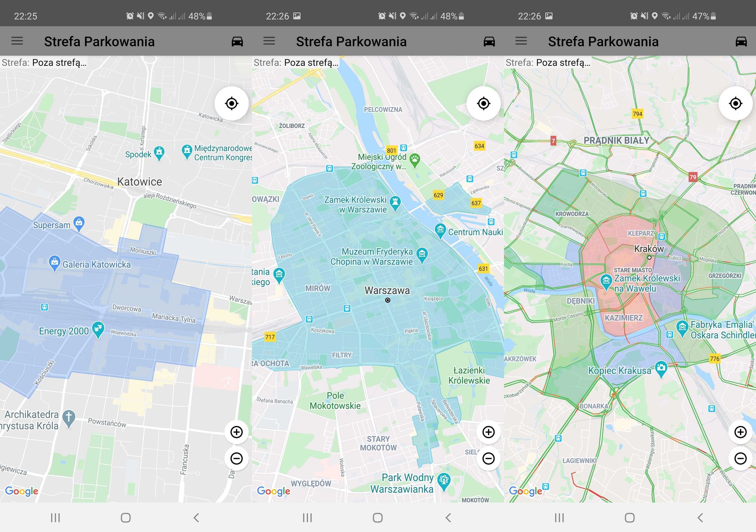Tap Google logo link on Katowice map
This screenshot has width=756, height=532.
click(21, 491)
